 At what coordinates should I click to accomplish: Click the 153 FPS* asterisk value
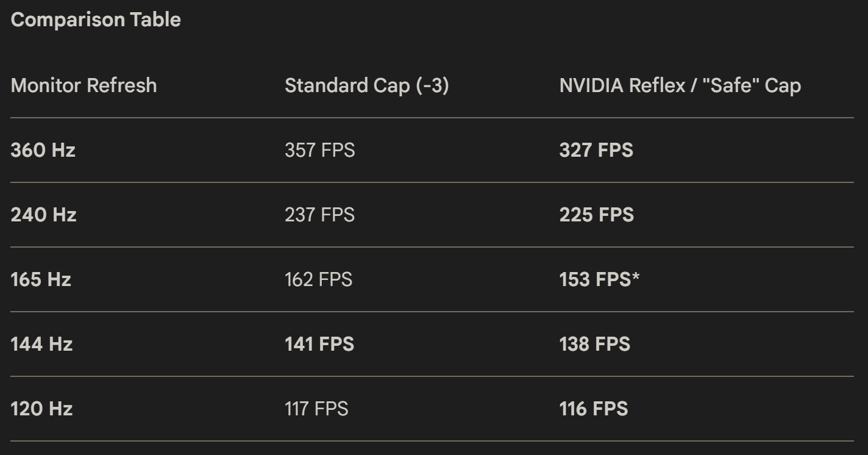coord(600,279)
